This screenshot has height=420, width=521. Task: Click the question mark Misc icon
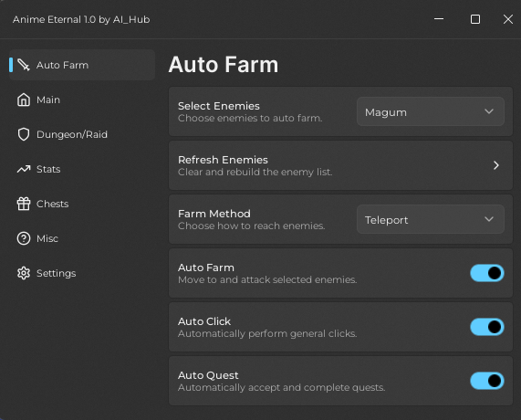pos(24,238)
